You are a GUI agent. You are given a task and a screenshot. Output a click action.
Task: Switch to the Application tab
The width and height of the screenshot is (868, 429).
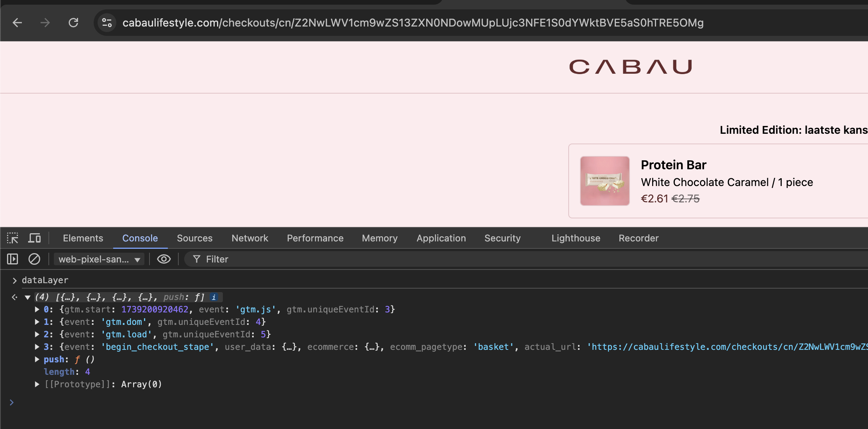(x=441, y=238)
